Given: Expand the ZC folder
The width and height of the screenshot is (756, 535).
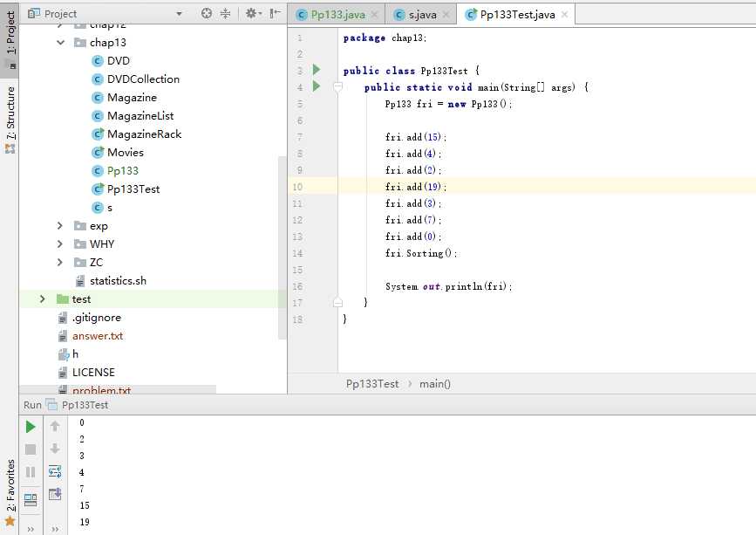Looking at the screenshot, I should [x=60, y=263].
